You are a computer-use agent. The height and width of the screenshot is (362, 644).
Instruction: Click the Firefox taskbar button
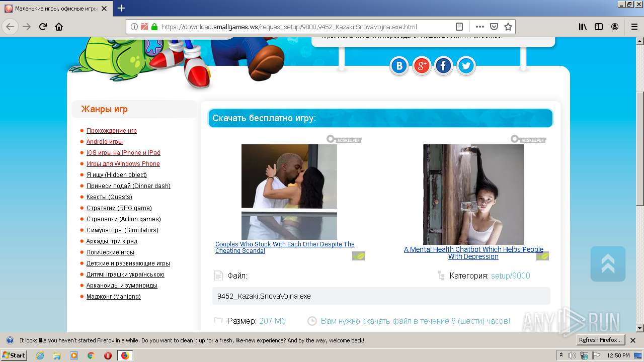(125, 355)
